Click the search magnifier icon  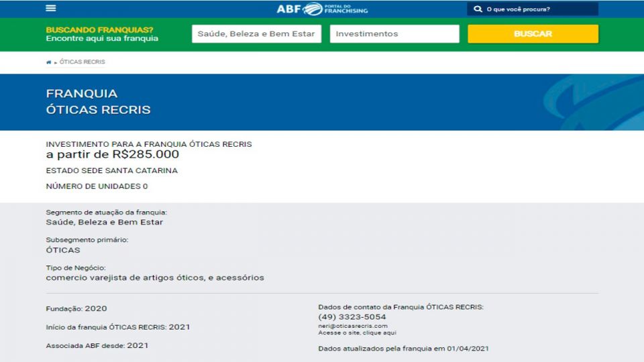tap(478, 9)
